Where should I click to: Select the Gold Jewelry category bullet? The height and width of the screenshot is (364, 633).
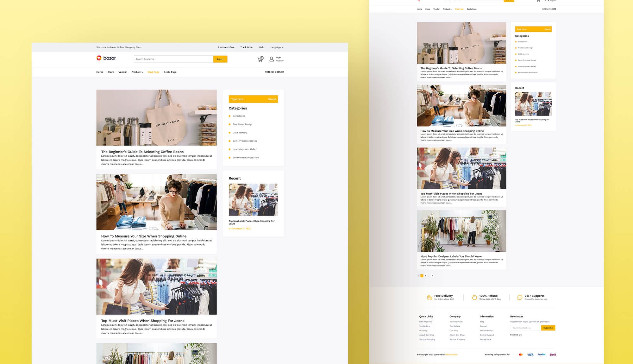[x=229, y=133]
